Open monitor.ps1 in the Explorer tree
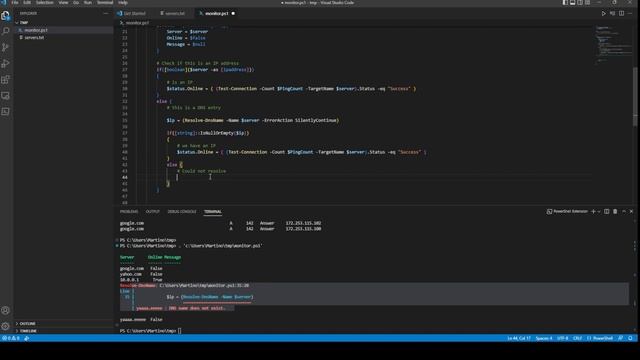Image resolution: width=640 pixels, height=360 pixels. point(63,30)
